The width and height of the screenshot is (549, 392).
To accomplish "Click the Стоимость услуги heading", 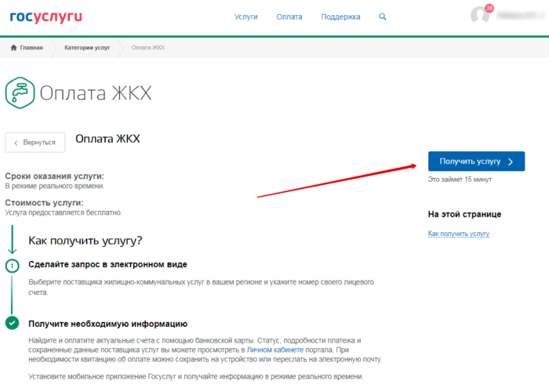I will (x=44, y=202).
